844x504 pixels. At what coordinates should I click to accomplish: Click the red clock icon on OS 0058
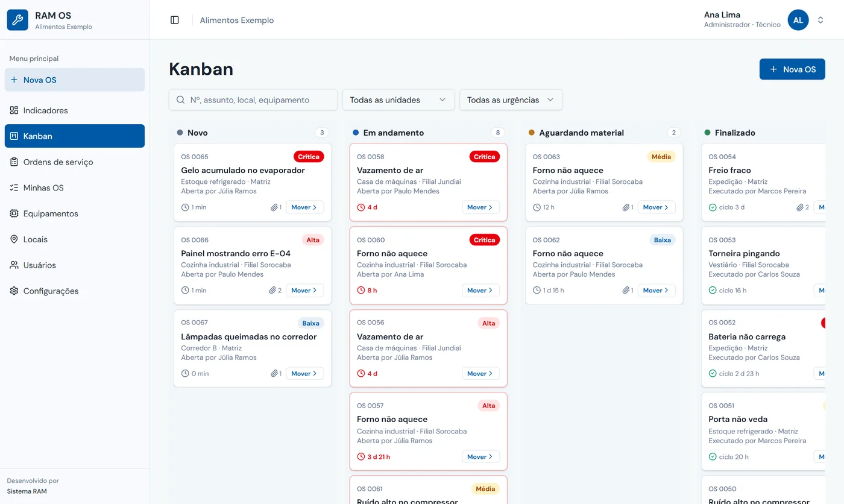tap(361, 207)
